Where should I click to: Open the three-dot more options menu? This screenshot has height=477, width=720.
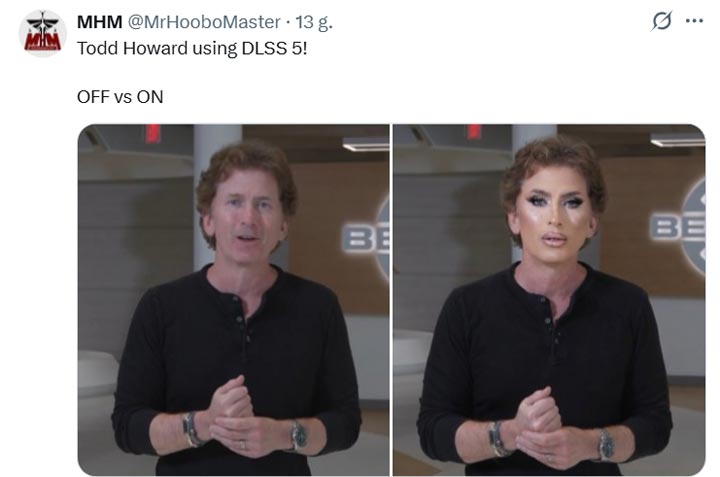(x=694, y=21)
